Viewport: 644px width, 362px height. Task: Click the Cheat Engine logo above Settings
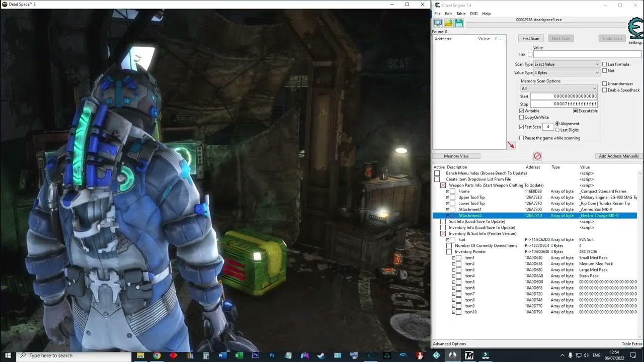pos(635,29)
